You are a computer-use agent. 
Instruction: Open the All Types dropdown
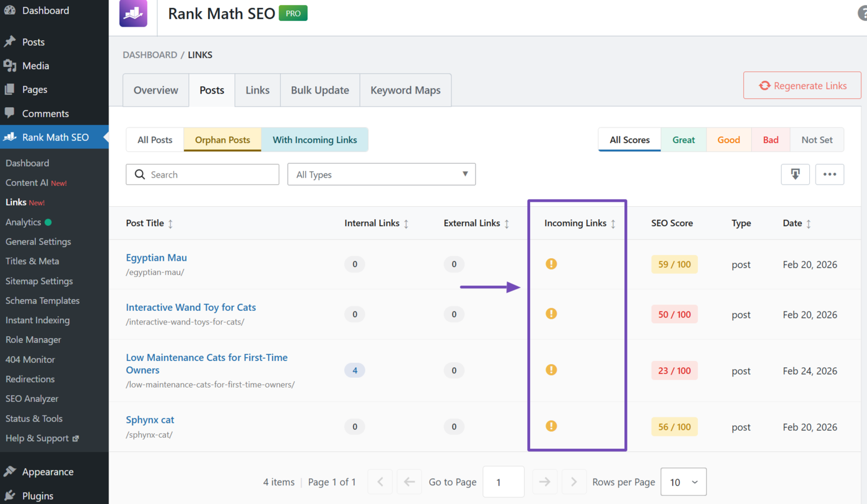click(x=381, y=174)
